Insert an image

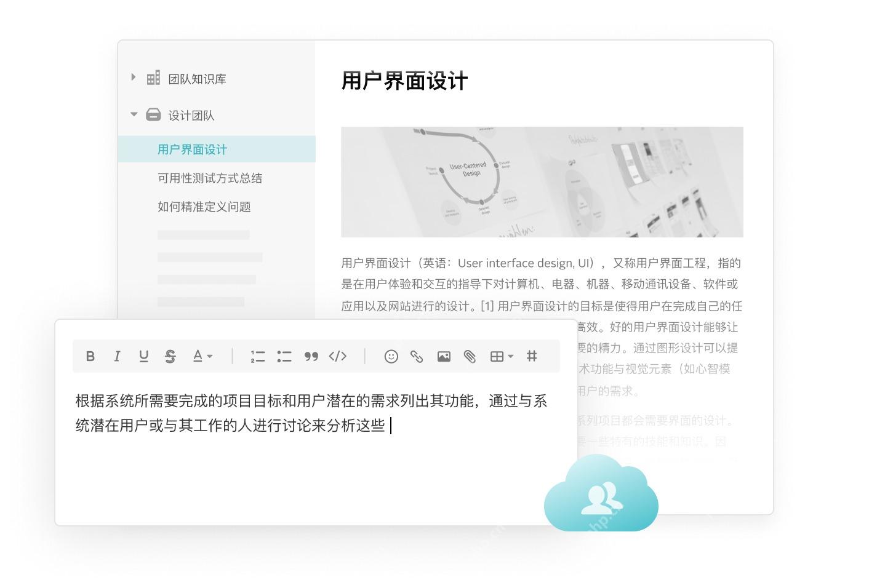coord(444,356)
